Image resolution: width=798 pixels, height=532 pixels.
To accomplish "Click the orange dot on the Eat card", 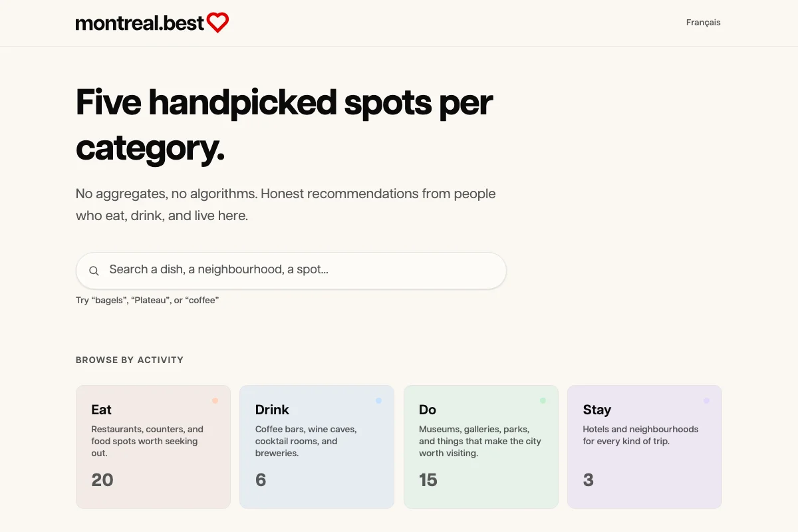I will click(x=215, y=400).
